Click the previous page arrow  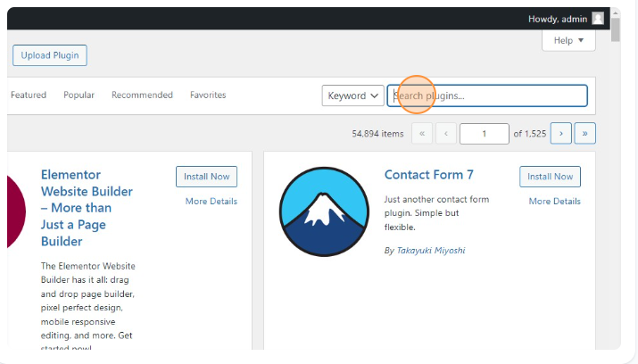[x=446, y=133]
